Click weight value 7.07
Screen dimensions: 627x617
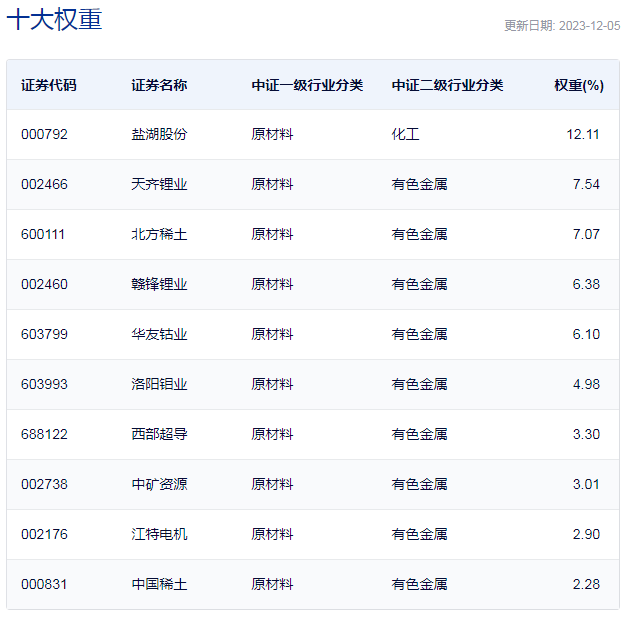(586, 234)
